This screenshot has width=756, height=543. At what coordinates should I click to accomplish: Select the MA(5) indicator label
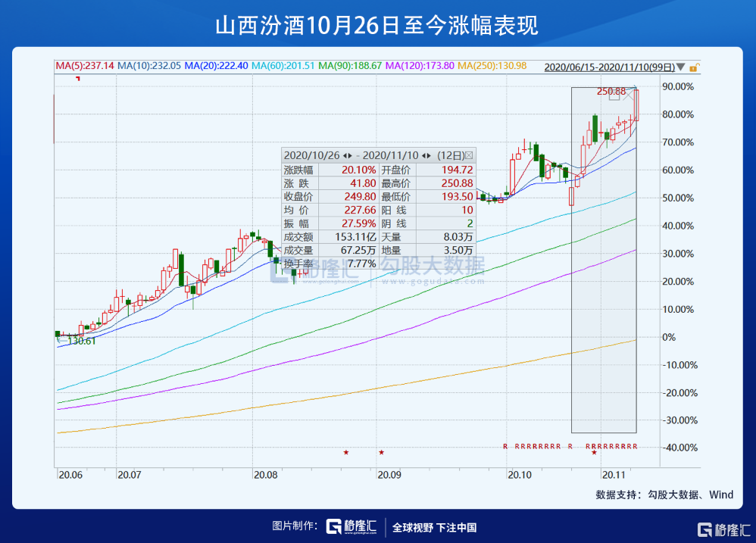point(85,66)
